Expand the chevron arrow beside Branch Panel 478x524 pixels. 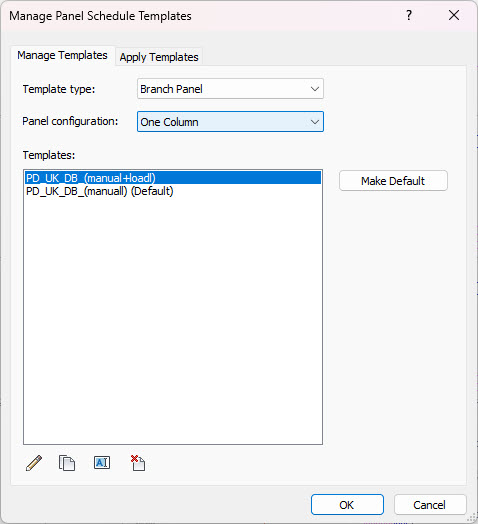click(x=315, y=89)
